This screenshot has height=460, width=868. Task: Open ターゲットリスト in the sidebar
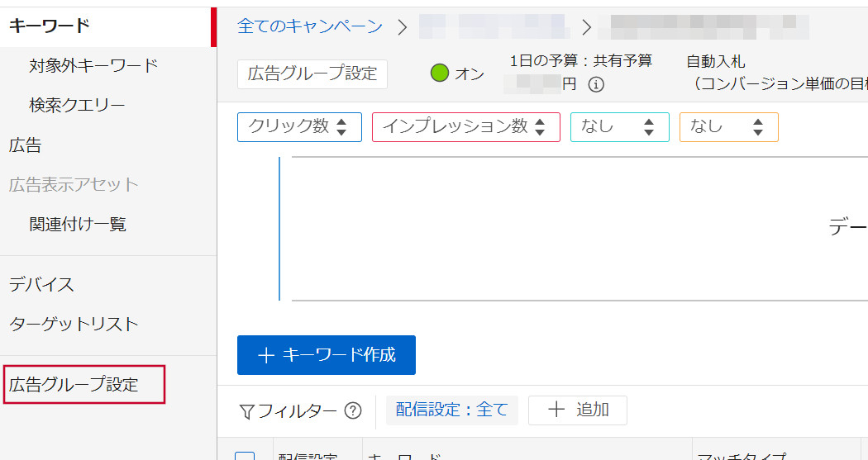point(73,324)
